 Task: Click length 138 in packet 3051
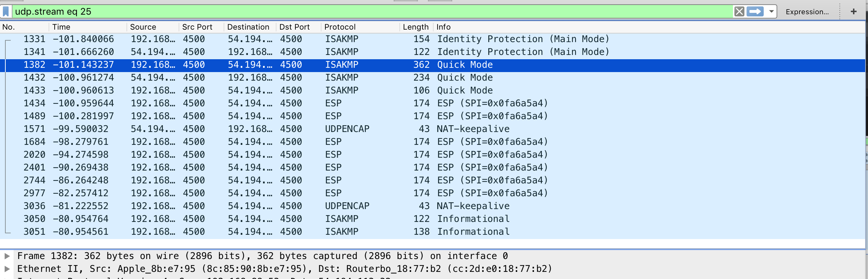(421, 232)
